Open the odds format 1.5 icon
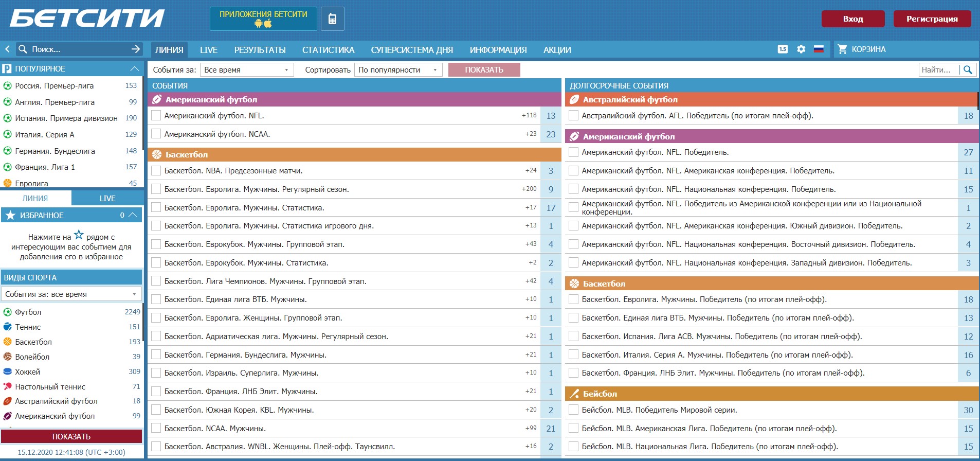Viewport: 980px width, 461px height. pyautogui.click(x=783, y=49)
